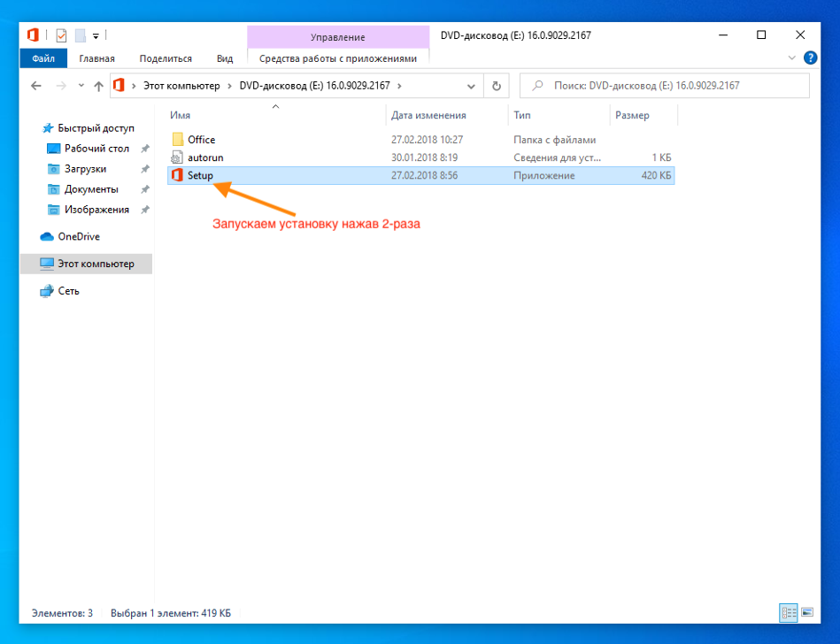840x644 pixels.
Task: Click the Office icon in title bar
Action: point(34,35)
